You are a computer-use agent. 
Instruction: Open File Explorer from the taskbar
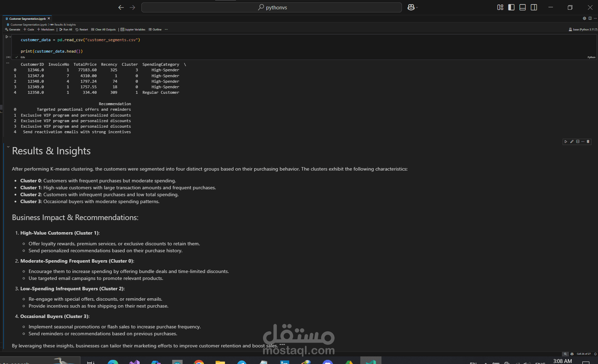pyautogui.click(x=220, y=362)
